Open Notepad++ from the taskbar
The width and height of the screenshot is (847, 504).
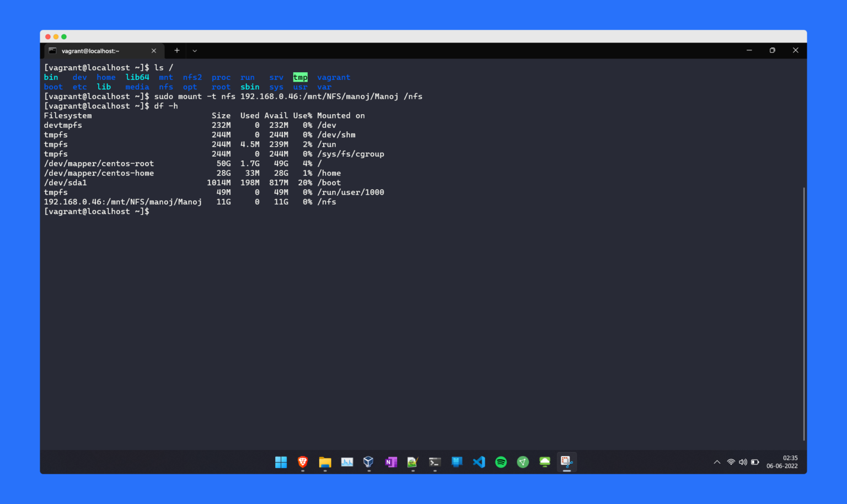pyautogui.click(x=412, y=462)
